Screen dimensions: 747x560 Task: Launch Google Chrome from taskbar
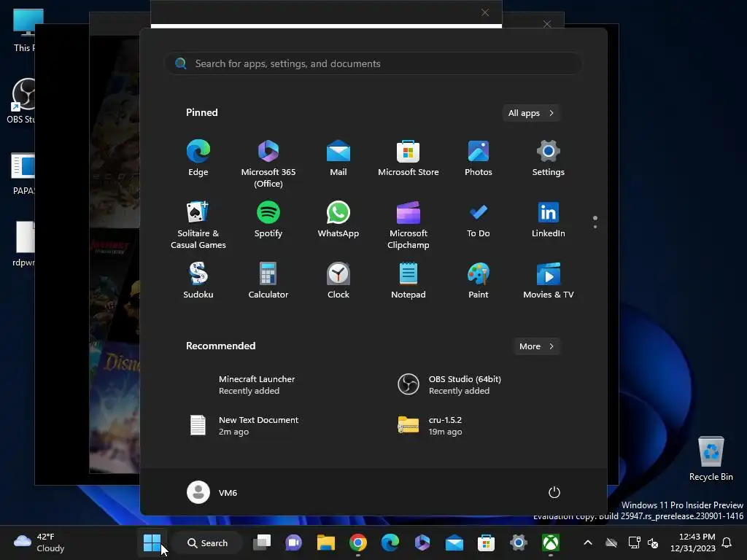point(357,542)
